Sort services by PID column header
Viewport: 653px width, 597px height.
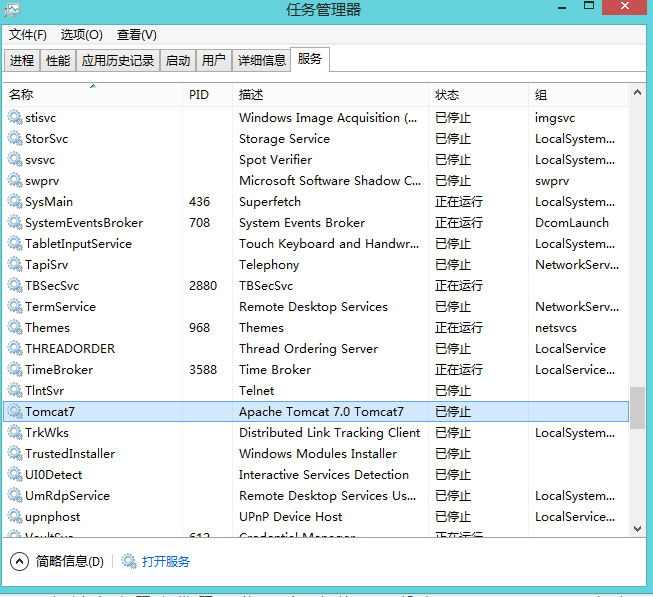tap(199, 95)
